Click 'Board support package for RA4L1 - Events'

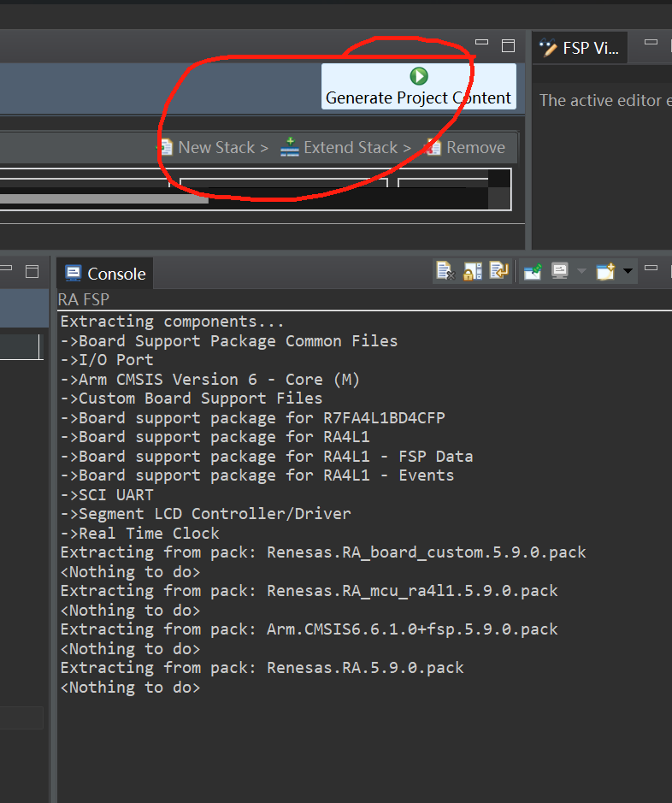pyautogui.click(x=257, y=475)
